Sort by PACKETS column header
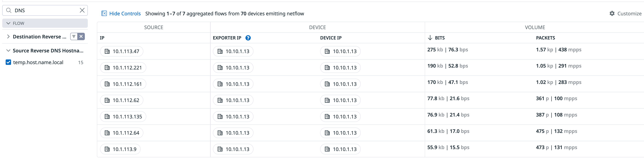The image size is (644, 161). [545, 38]
